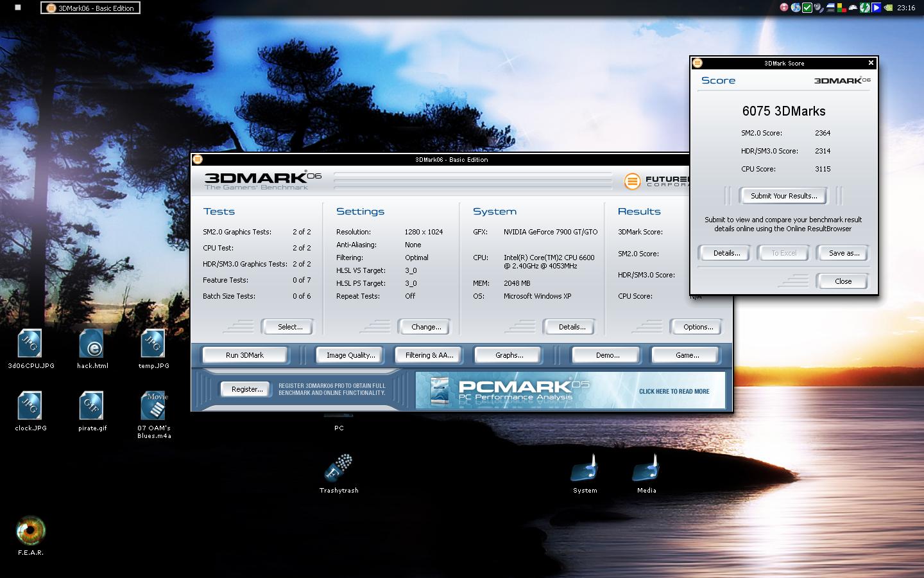Click the green globe arrows tray icon
This screenshot has height=578, width=924.
tap(864, 8)
